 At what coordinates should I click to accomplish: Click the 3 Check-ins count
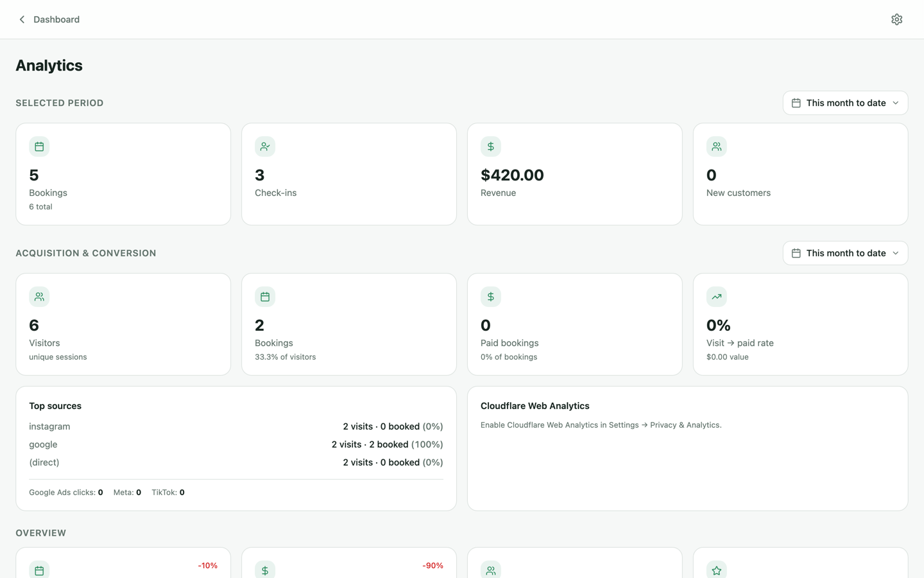pyautogui.click(x=260, y=175)
